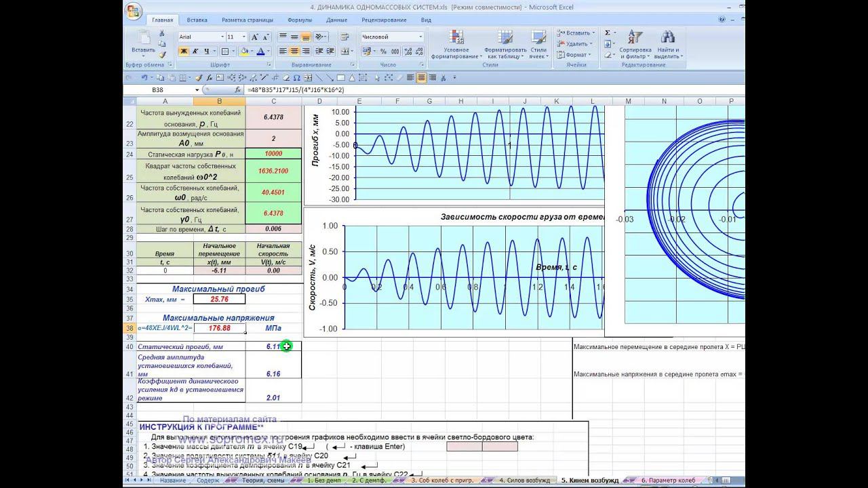Select row 38 header
Screen dimensions: 868x488
(130, 328)
